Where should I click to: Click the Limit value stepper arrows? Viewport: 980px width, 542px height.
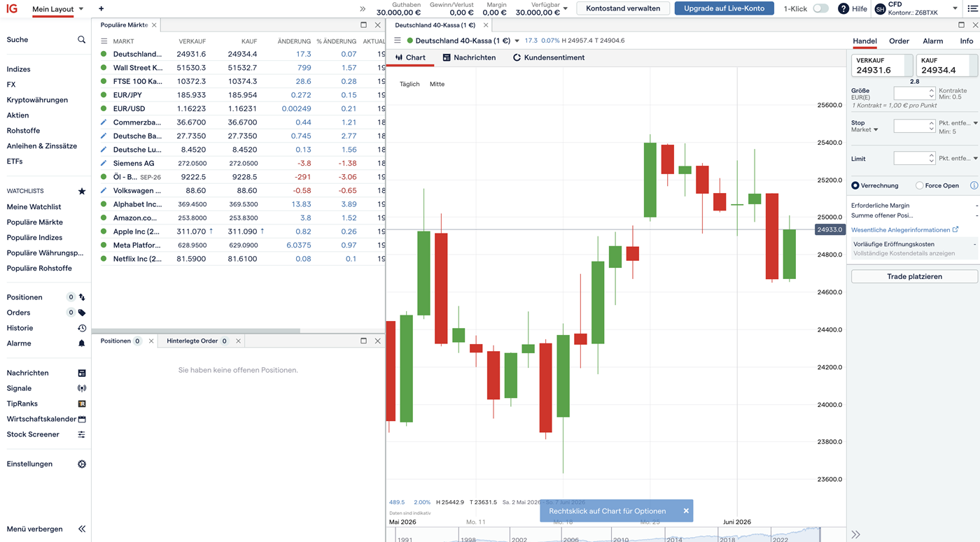(x=931, y=158)
